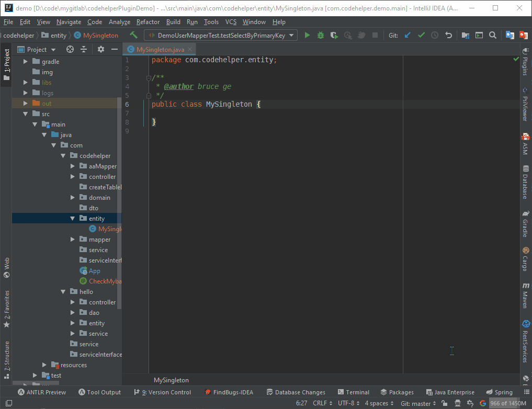
Task: Click the blue translate icon in toolbar
Action: pyautogui.click(x=510, y=35)
